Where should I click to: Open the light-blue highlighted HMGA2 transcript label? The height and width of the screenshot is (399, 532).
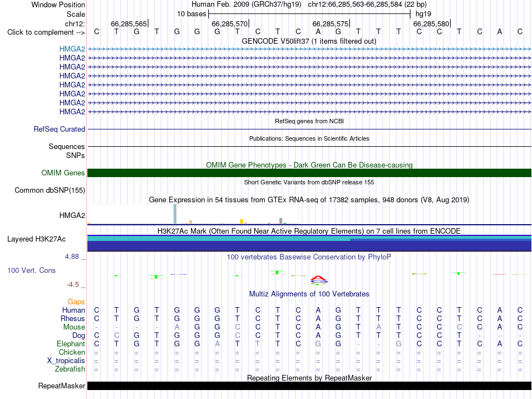[72, 49]
